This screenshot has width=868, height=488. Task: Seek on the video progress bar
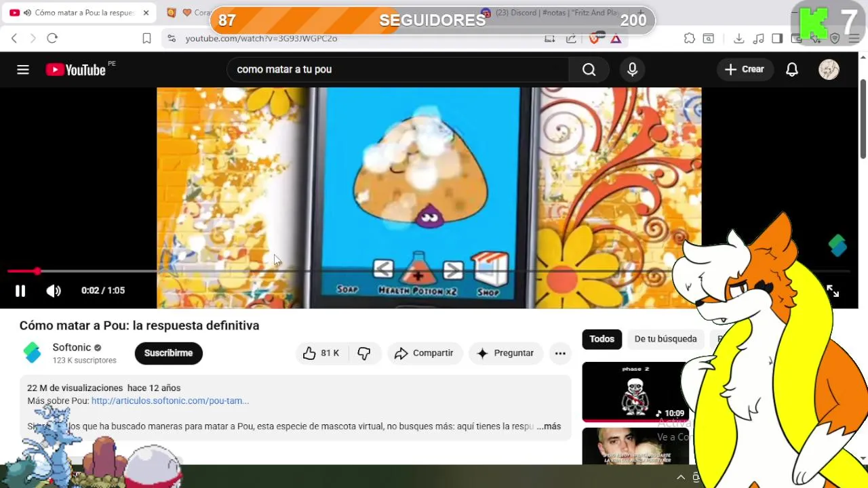429,271
